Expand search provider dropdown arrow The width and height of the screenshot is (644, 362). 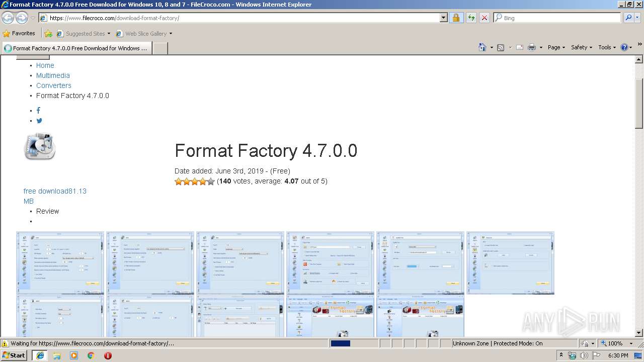(x=638, y=18)
